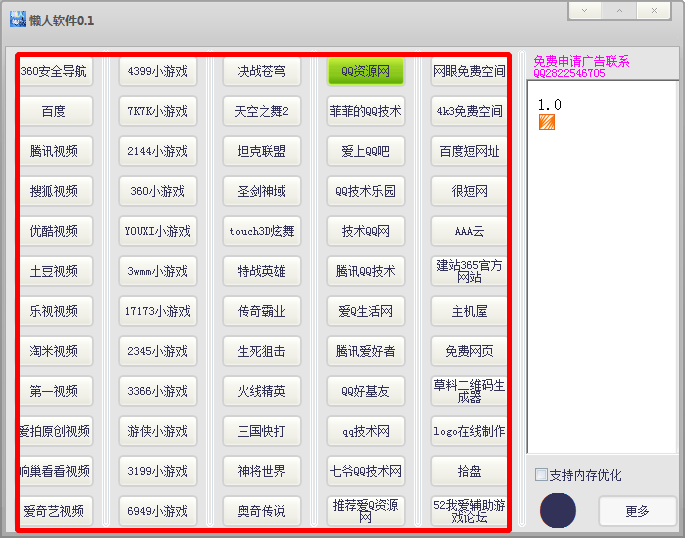
Task: Open 主机屋
Action: pyautogui.click(x=469, y=311)
